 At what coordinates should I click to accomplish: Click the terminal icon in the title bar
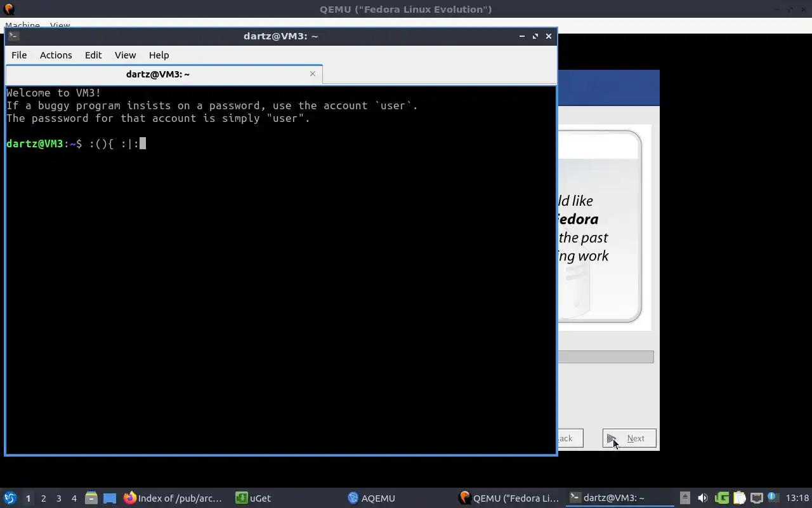pos(13,36)
